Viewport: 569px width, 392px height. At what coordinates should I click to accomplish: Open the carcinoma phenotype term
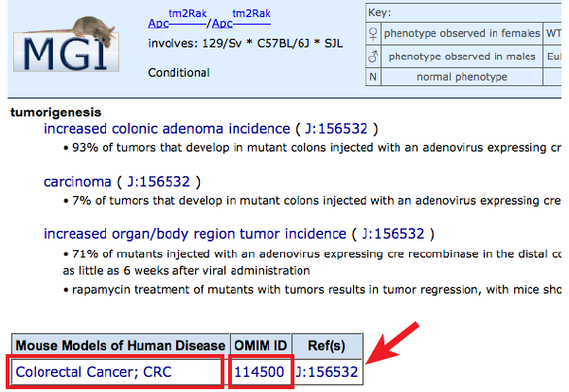click(x=78, y=182)
